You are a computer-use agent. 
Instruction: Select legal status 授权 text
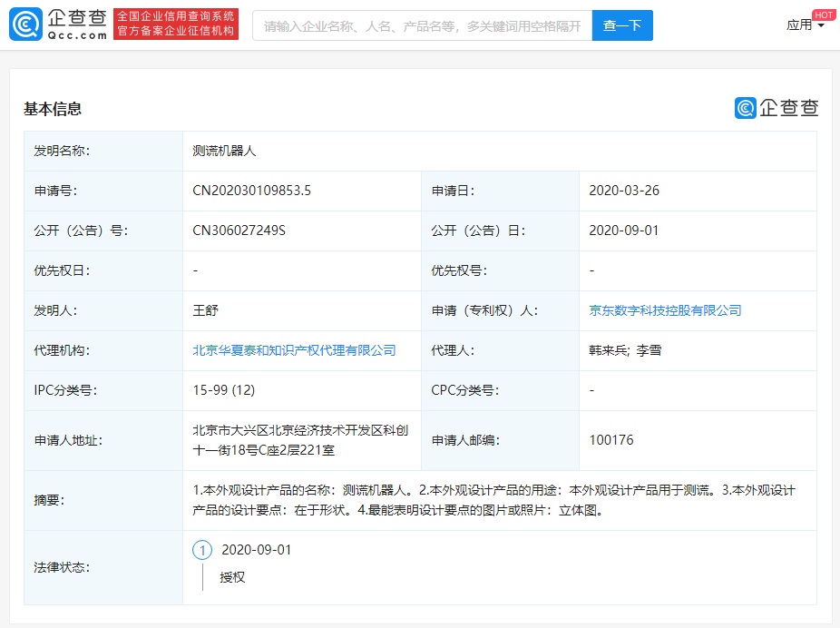pos(232,577)
